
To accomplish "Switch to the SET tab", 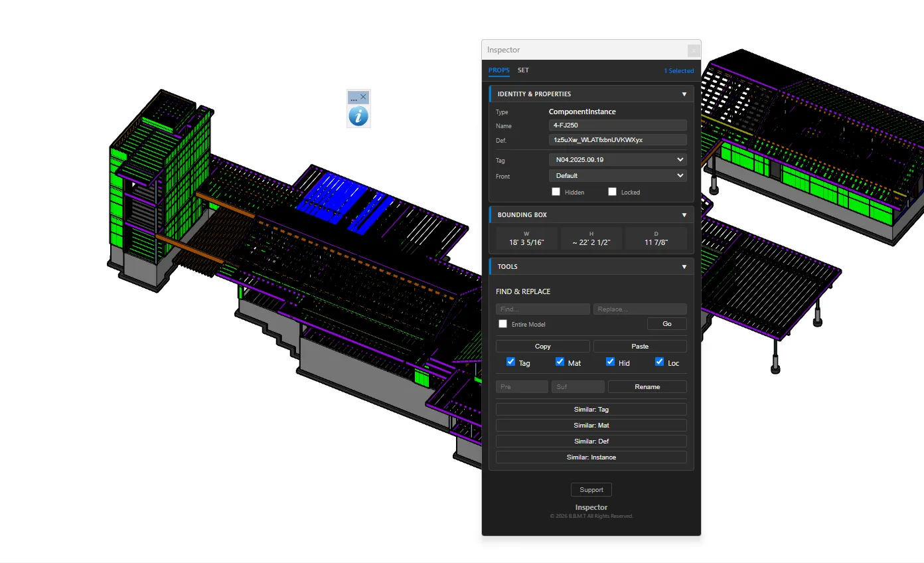I will pyautogui.click(x=523, y=70).
